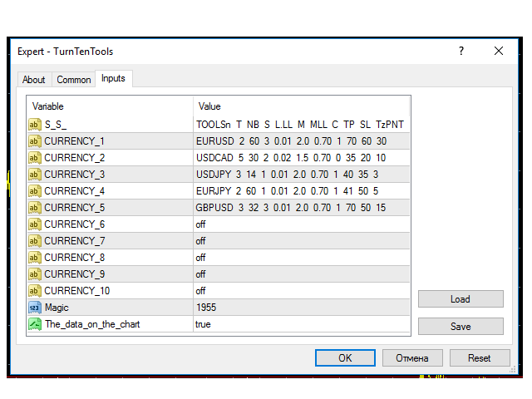The height and width of the screenshot is (399, 532).
Task: Click the string icon beside S_S_
Action: click(35, 125)
